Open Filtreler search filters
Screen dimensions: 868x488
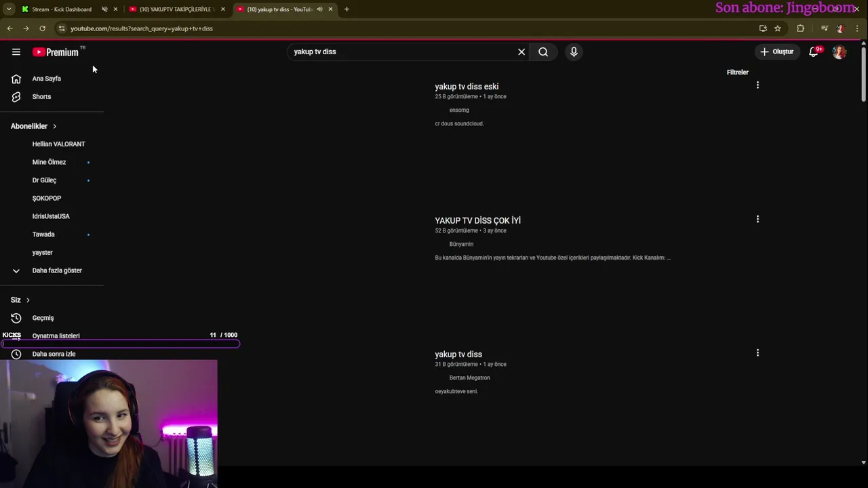[738, 72]
